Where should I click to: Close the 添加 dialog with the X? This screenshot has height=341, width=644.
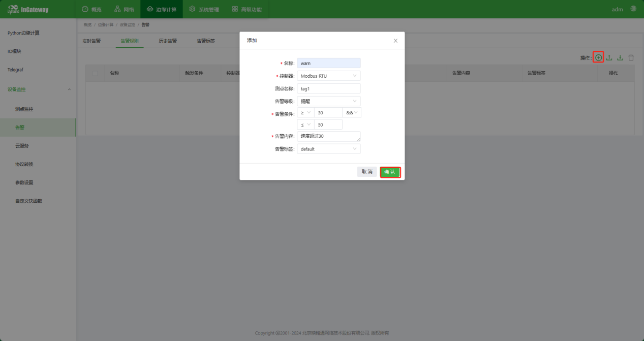(x=395, y=41)
